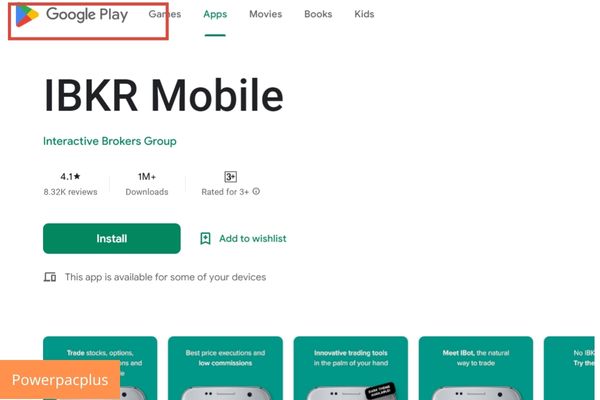Click the Add to wishlist bookmark icon

pyautogui.click(x=205, y=238)
